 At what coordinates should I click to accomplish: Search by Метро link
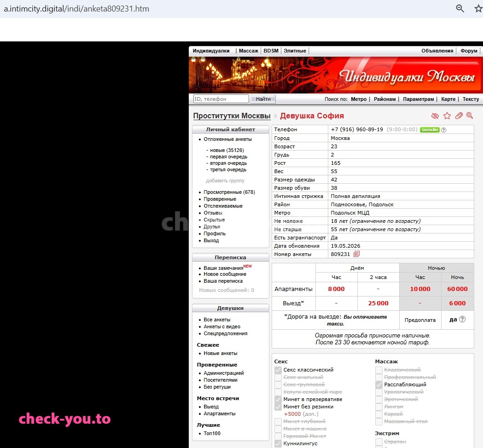(x=359, y=99)
